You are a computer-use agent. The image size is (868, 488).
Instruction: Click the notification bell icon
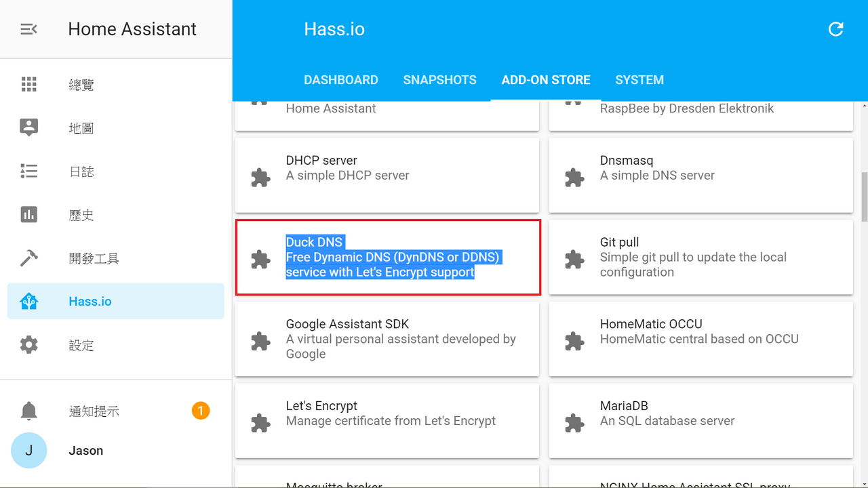pyautogui.click(x=28, y=411)
